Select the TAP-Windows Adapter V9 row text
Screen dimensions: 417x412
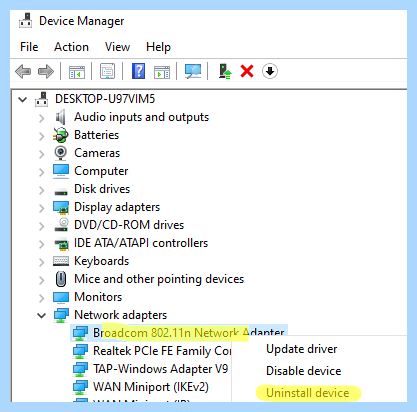pyautogui.click(x=160, y=369)
